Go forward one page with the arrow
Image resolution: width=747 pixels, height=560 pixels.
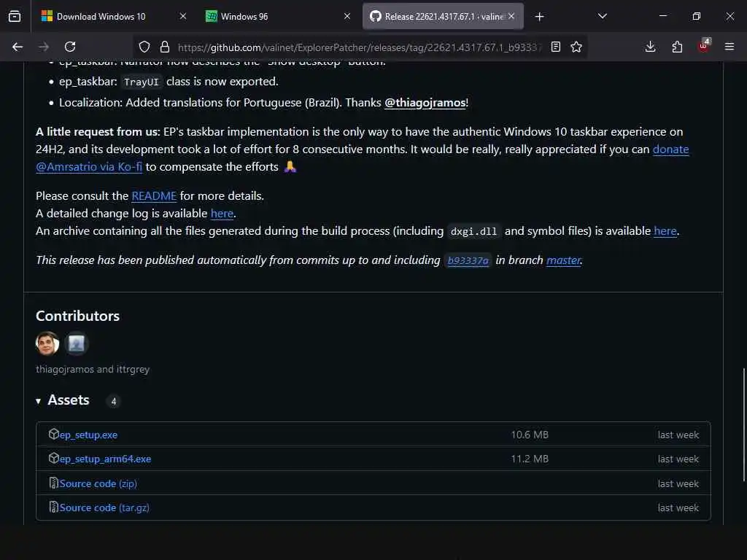(x=44, y=47)
